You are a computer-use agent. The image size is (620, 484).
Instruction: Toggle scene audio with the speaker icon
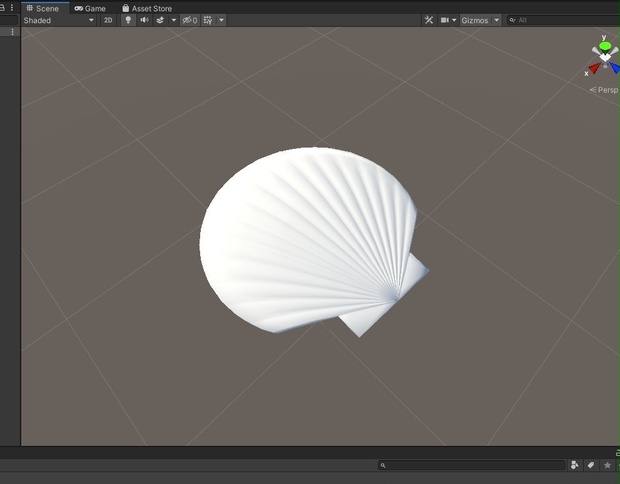pos(144,20)
